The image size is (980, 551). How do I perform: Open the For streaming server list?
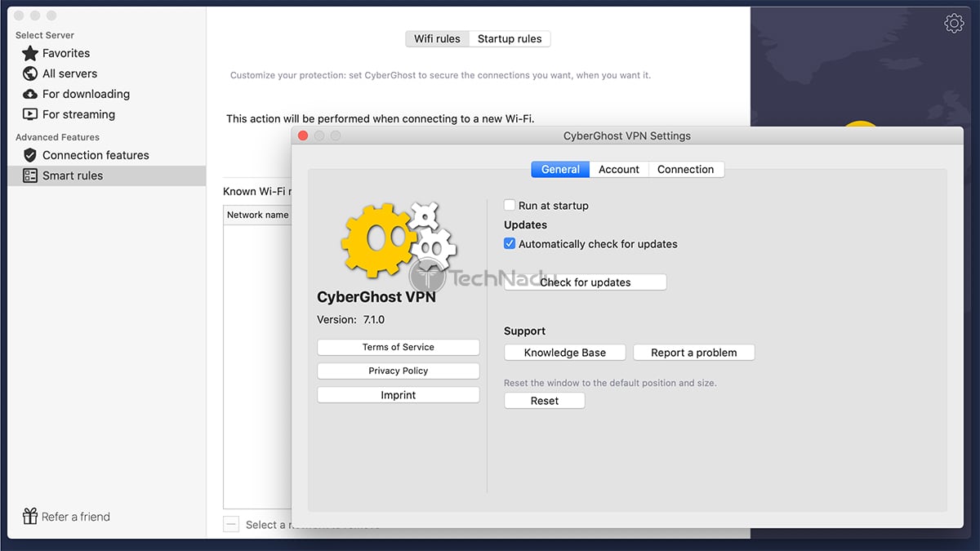106,114
